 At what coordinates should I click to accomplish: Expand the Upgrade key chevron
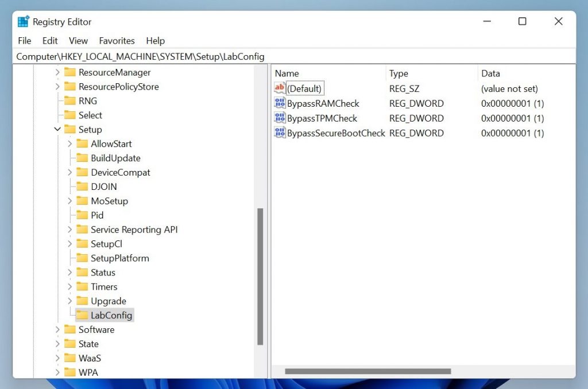point(69,301)
